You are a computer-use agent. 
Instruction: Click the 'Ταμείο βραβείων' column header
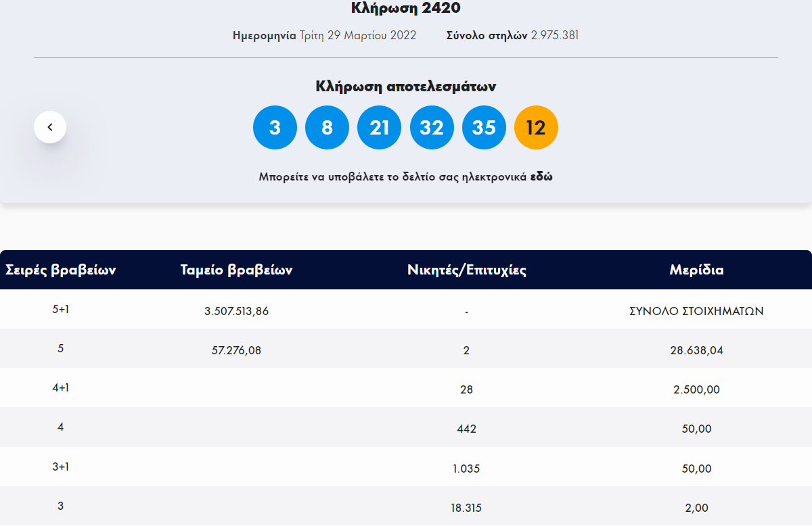coord(236,270)
